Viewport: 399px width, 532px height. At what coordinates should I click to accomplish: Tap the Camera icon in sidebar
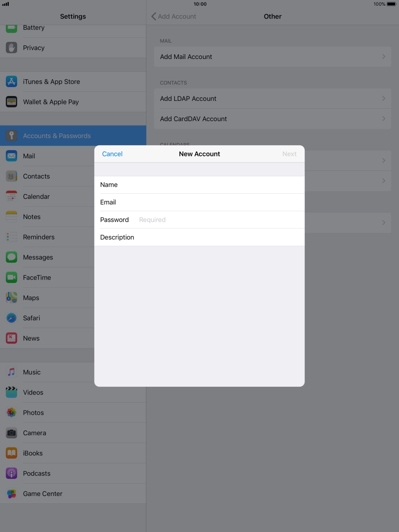(11, 433)
